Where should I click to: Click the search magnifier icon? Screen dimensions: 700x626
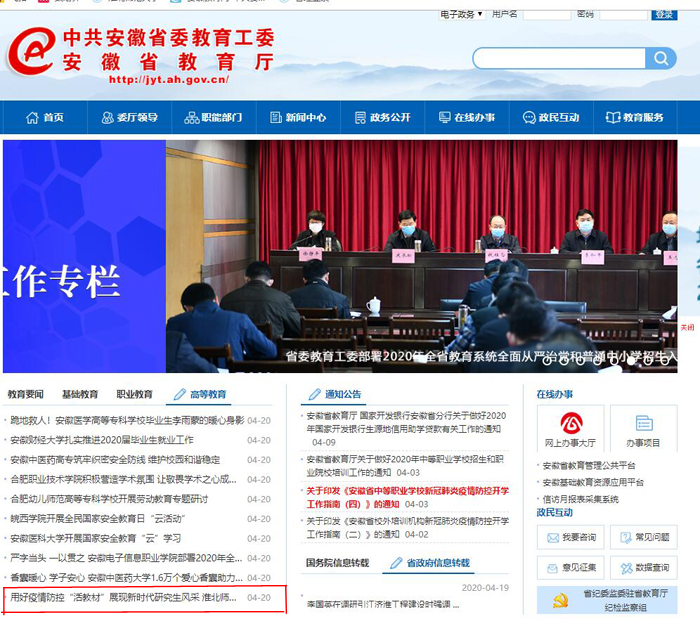[x=660, y=58]
